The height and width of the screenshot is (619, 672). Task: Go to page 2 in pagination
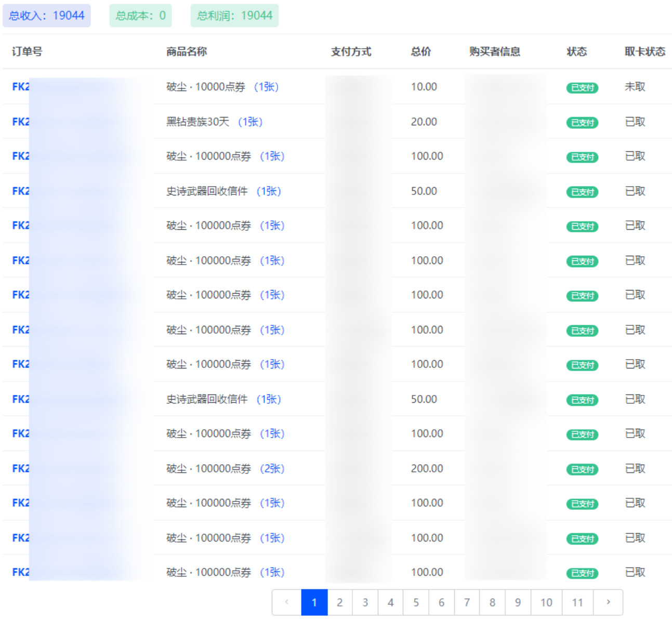339,602
